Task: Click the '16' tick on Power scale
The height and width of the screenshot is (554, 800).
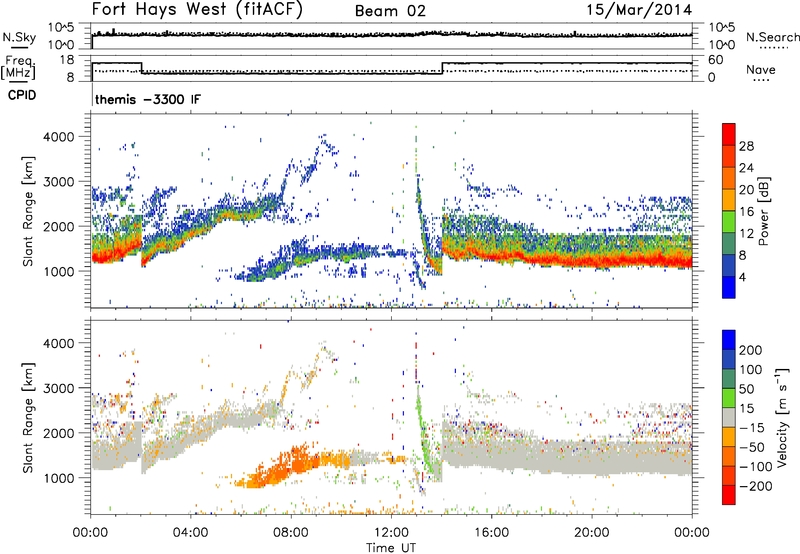Action: click(746, 212)
